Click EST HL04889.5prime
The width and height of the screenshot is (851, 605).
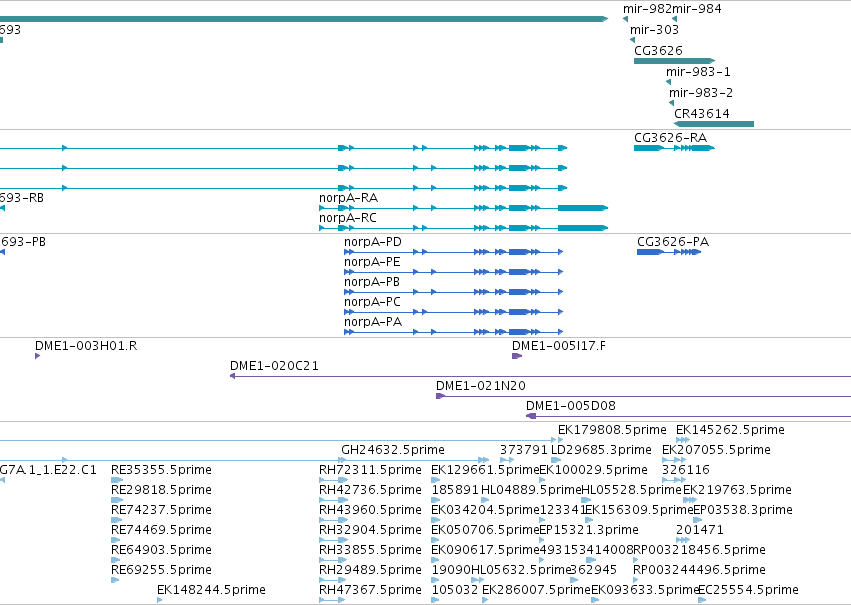click(x=531, y=491)
